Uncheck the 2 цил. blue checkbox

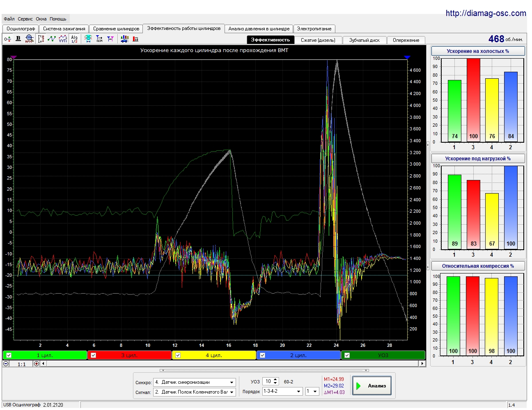(263, 355)
